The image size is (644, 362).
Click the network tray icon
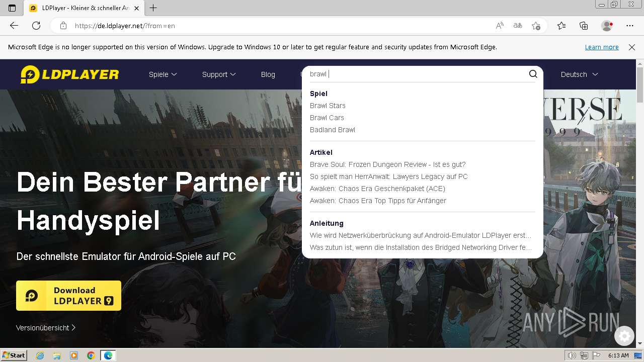point(584,355)
